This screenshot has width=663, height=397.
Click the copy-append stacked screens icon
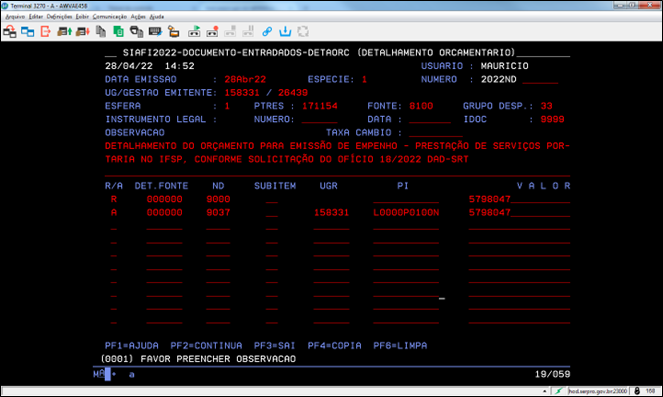click(137, 31)
